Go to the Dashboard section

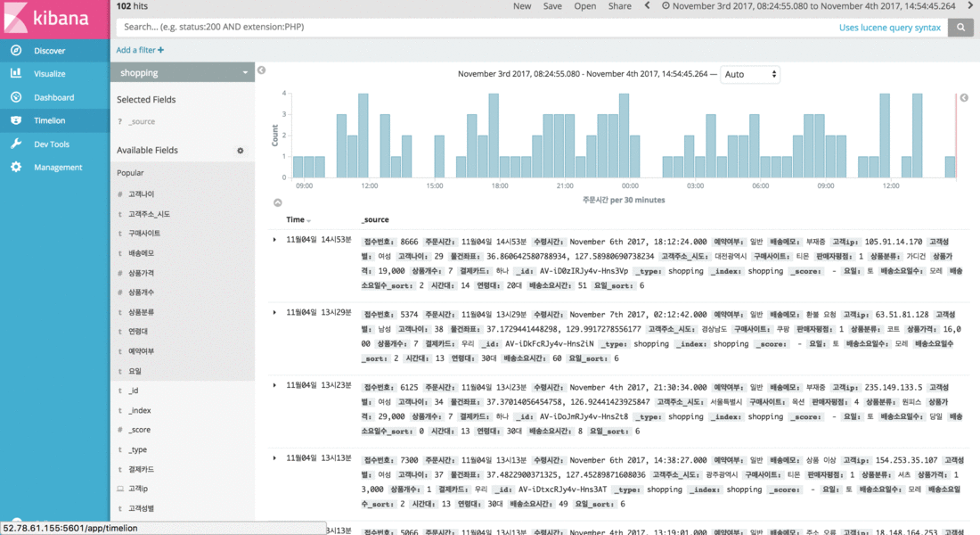coord(53,97)
